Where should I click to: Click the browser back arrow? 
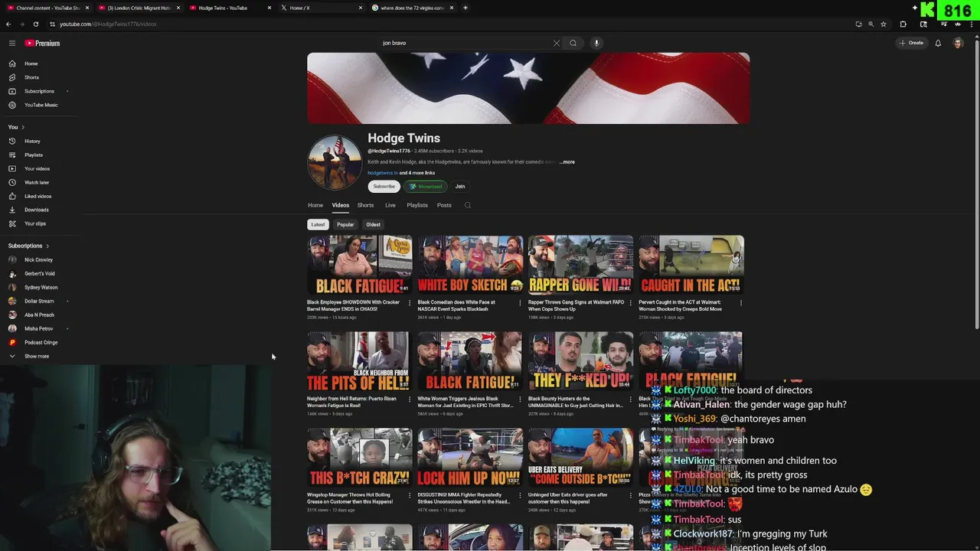pos(8,24)
